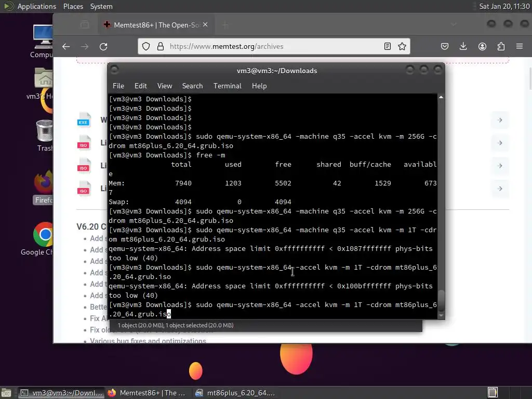This screenshot has height=399, width=532.
Task: Switch to Memtest86+ Firefox taskbar button
Action: [147, 393]
